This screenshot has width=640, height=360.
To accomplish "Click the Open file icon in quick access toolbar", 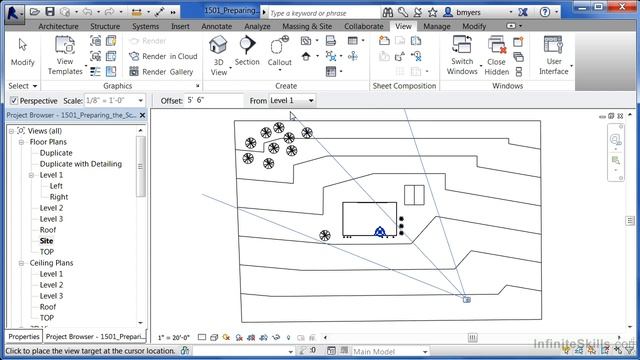I will 35,12.
